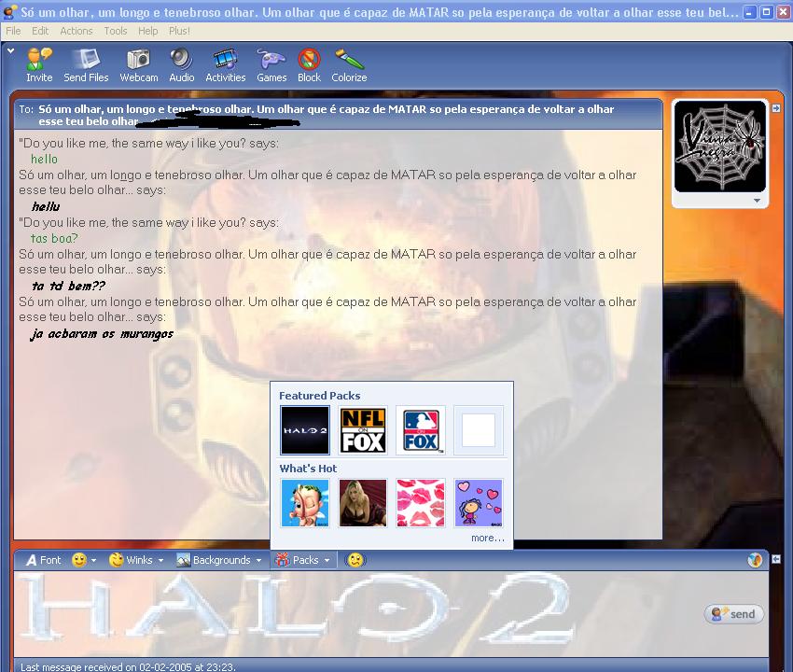Start a Webcam session
793x672 pixels.
[139, 65]
